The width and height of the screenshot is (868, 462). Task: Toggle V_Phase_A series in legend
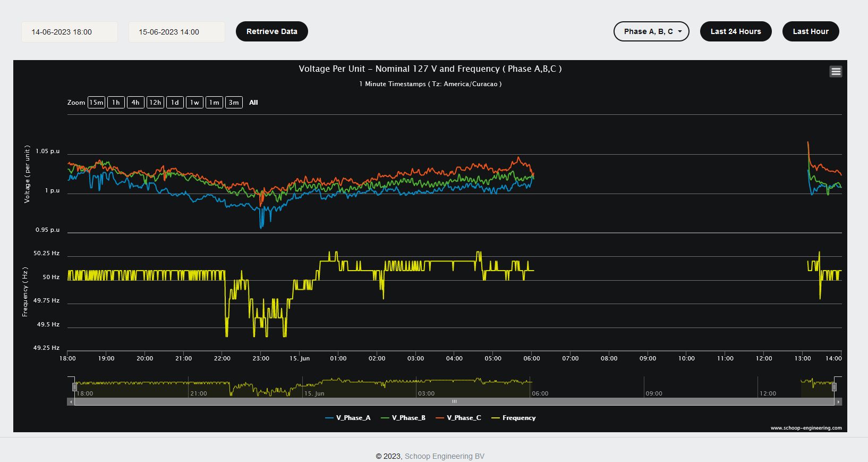(x=348, y=418)
